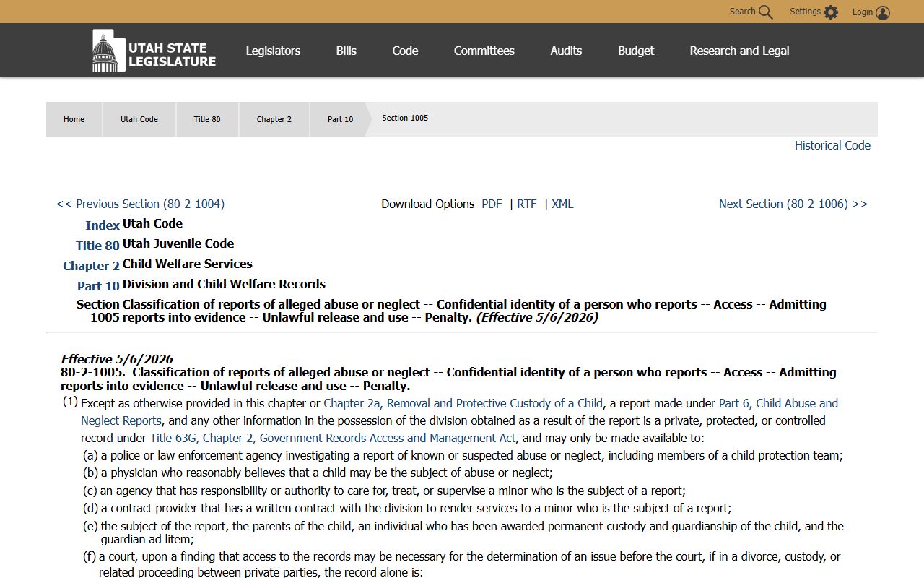Image resolution: width=924 pixels, height=578 pixels.
Task: Click the Title 80 heading link
Action: (x=97, y=246)
